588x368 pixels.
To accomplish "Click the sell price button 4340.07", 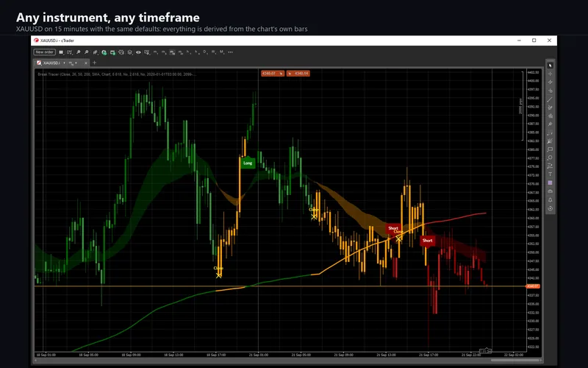I will [273, 73].
